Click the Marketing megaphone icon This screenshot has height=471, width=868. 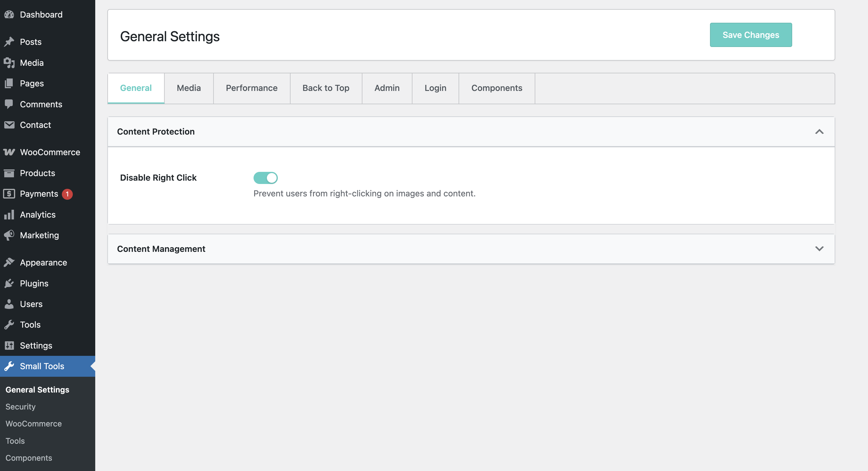[9, 235]
